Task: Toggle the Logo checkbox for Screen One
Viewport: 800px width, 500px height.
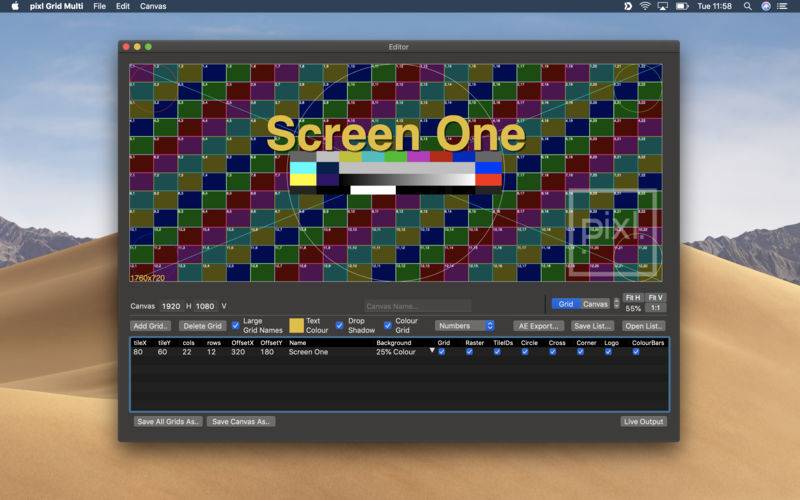Action: click(608, 352)
